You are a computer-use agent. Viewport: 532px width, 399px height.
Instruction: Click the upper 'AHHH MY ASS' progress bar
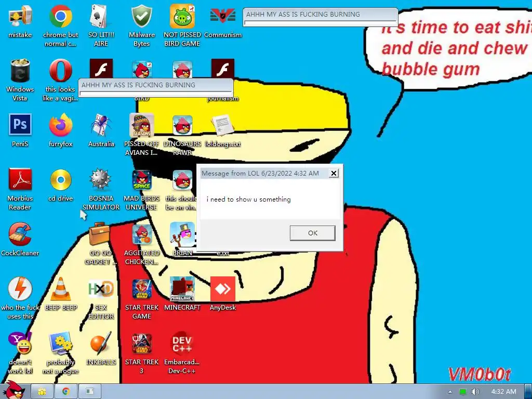[x=320, y=23]
